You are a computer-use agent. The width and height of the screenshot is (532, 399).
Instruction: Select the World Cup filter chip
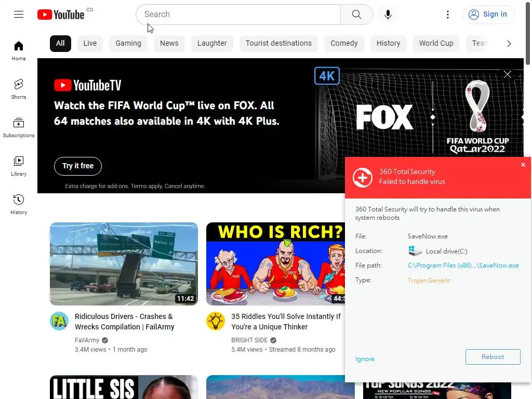tap(436, 44)
